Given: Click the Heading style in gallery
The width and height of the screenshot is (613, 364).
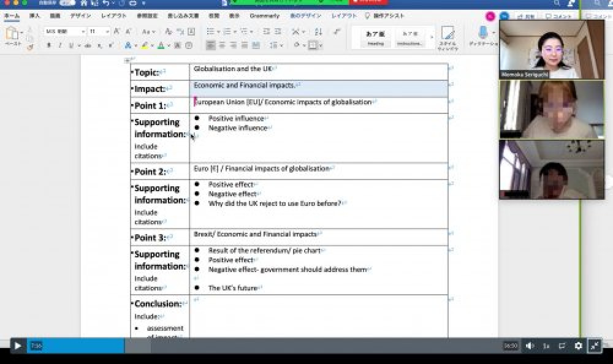Looking at the screenshot, I should pyautogui.click(x=375, y=37).
